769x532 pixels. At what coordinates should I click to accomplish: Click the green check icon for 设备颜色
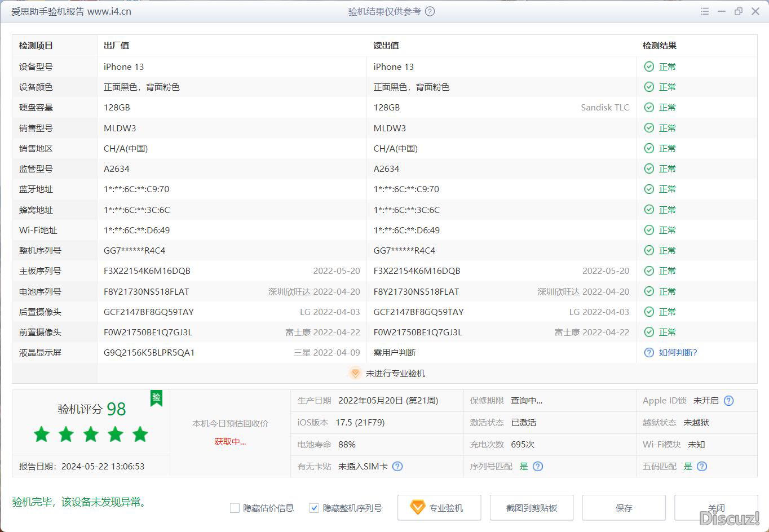649,87
